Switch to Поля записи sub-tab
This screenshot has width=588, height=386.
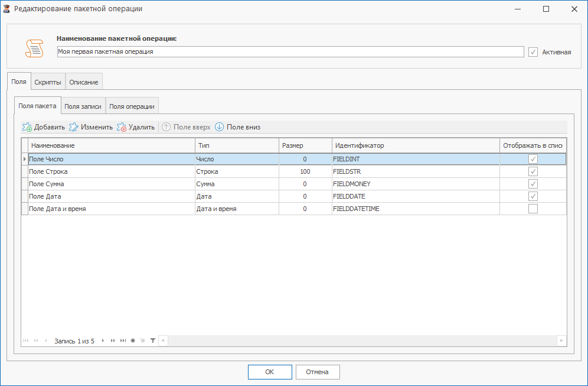[x=83, y=106]
